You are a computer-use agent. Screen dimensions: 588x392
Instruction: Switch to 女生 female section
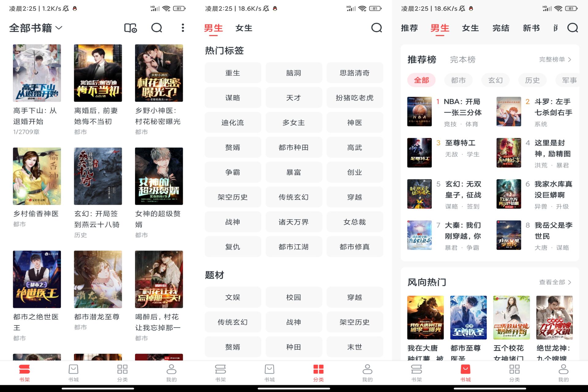click(x=244, y=28)
